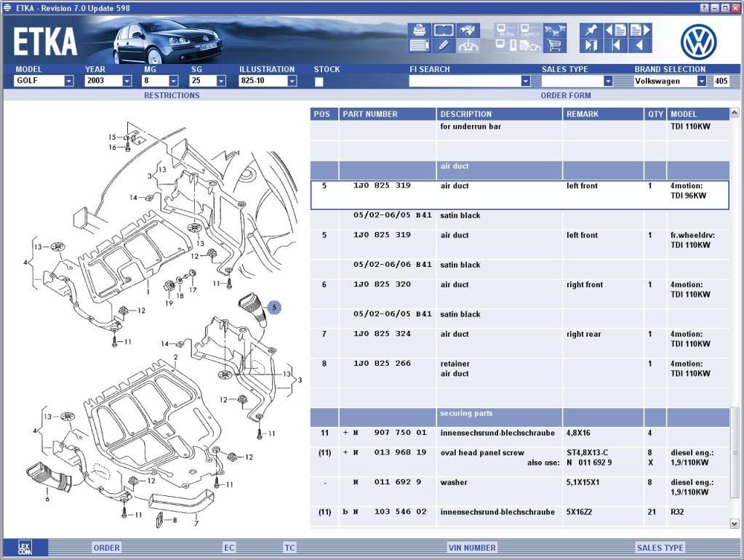Click the FI SEARCH input field

pos(465,81)
